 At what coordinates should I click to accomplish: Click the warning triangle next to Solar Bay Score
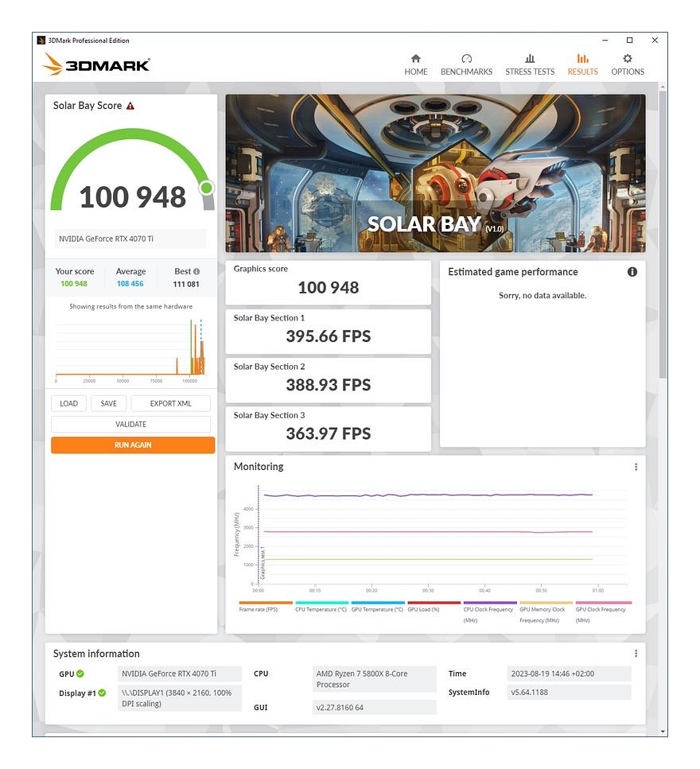[130, 106]
